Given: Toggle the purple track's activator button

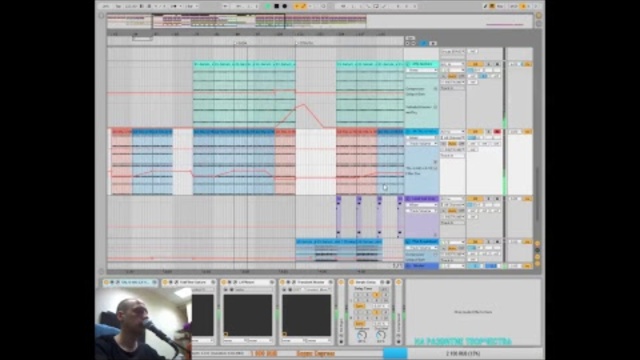Looking at the screenshot, I should [475, 199].
